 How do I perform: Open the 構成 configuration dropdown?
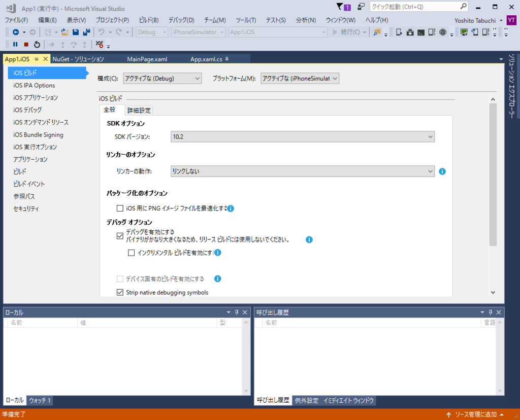162,79
